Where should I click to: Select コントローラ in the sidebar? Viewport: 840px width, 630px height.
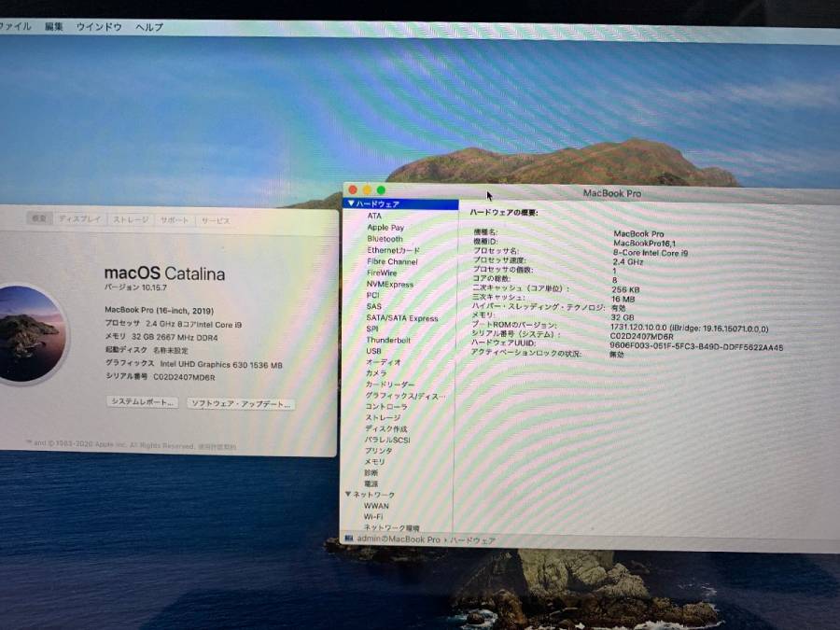pos(386,407)
